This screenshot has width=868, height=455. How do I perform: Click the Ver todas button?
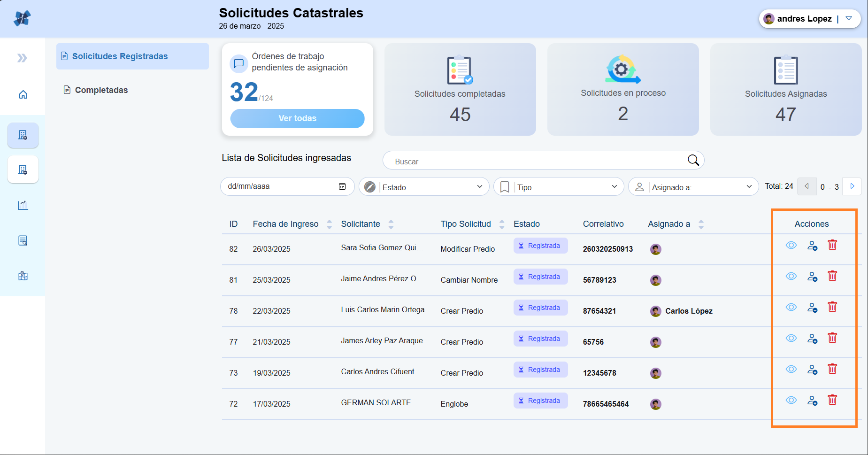(297, 118)
